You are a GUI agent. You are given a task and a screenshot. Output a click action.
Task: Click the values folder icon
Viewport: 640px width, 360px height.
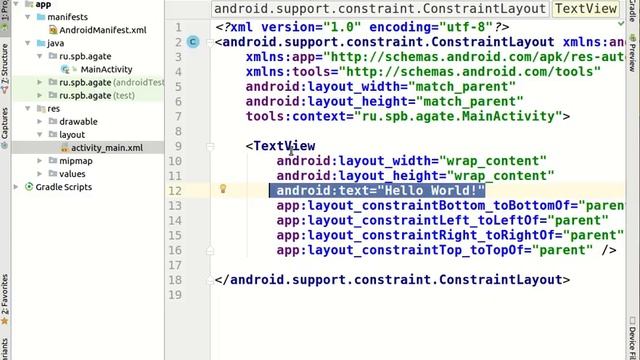53,173
